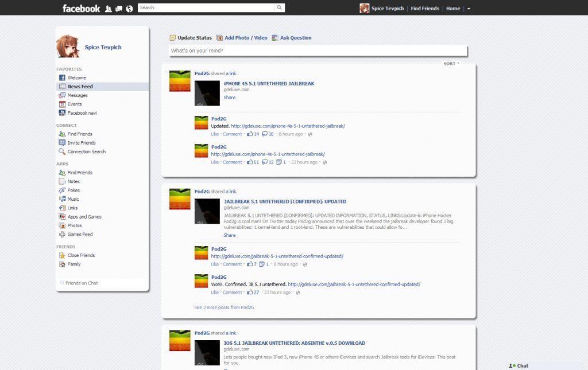
Task: Open Find Friends in top bar
Action: pyautogui.click(x=425, y=8)
